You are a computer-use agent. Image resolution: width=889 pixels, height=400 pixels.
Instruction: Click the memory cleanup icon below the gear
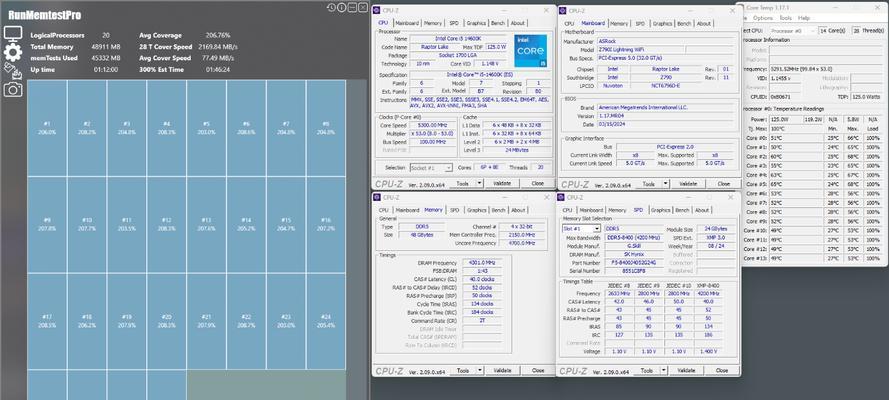pyautogui.click(x=13, y=71)
